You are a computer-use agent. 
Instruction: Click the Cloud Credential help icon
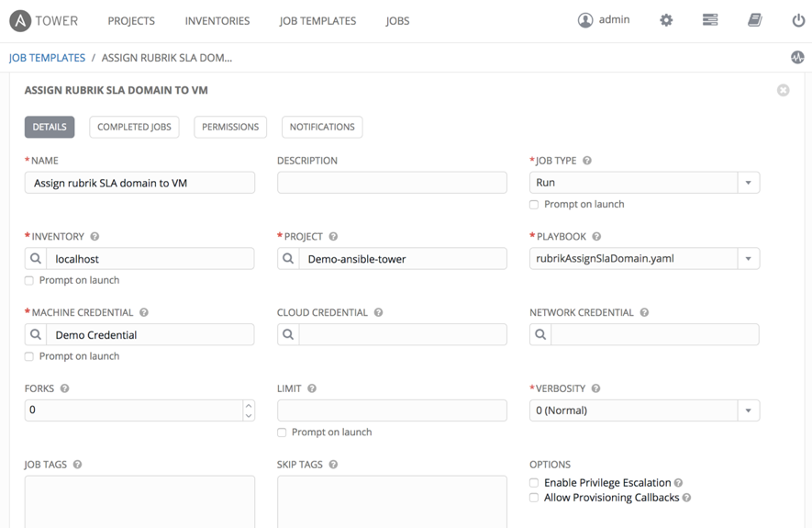379,312
